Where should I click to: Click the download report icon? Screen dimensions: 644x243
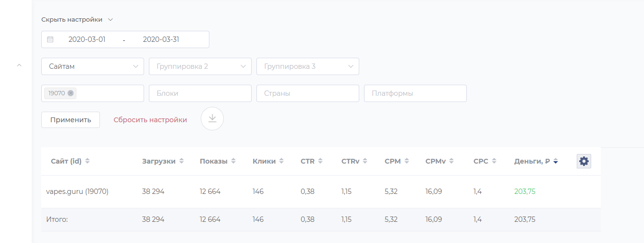point(212,118)
